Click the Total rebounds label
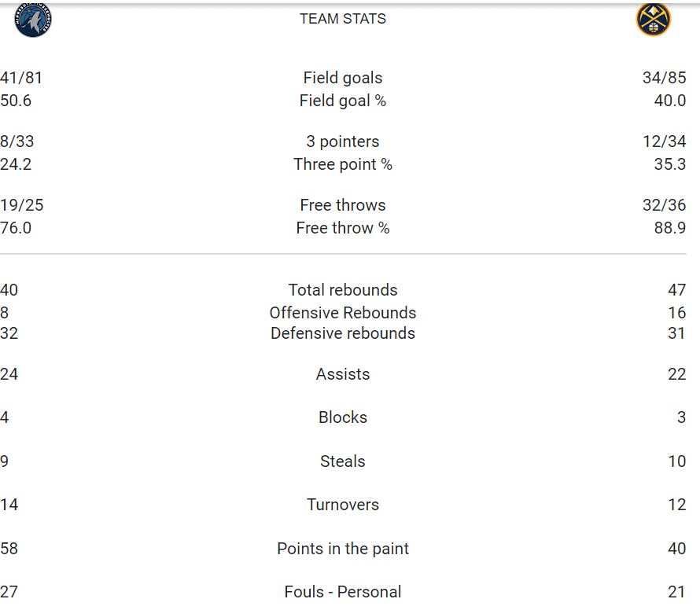Screen dimensions: 700x610 [343, 290]
